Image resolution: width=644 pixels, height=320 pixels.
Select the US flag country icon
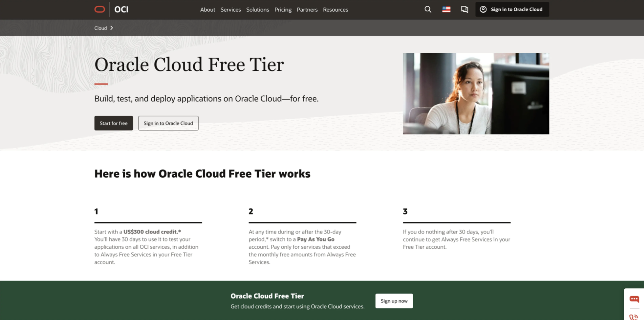446,9
